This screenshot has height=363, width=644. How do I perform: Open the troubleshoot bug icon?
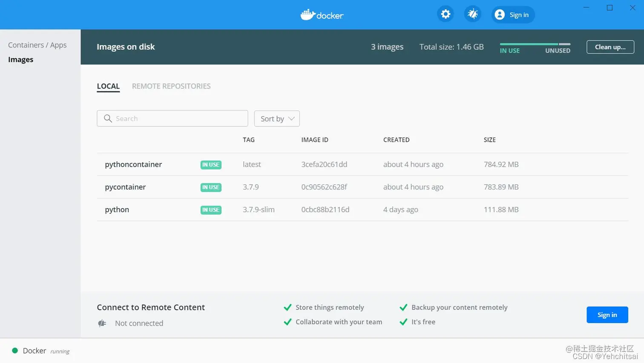tap(472, 14)
